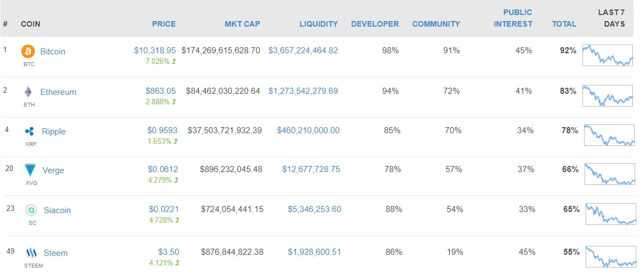Click Bitcoin's 98% developer score
The width and height of the screenshot is (644, 277).
[x=391, y=51]
